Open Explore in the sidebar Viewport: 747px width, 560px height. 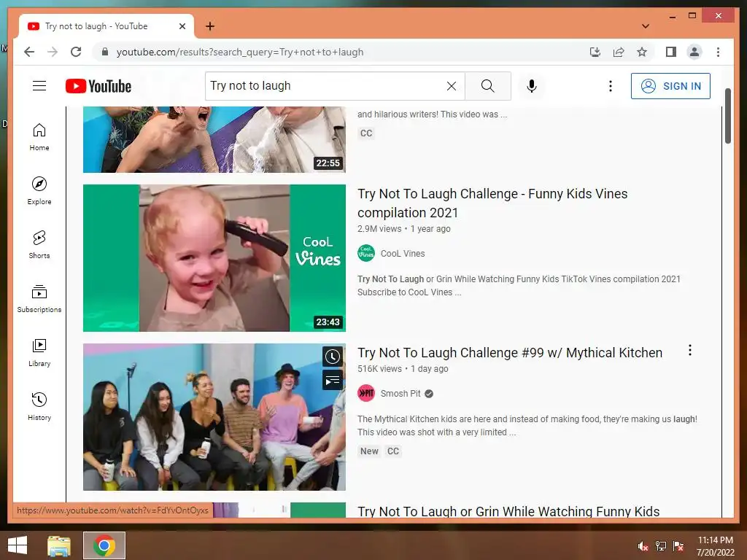point(39,191)
